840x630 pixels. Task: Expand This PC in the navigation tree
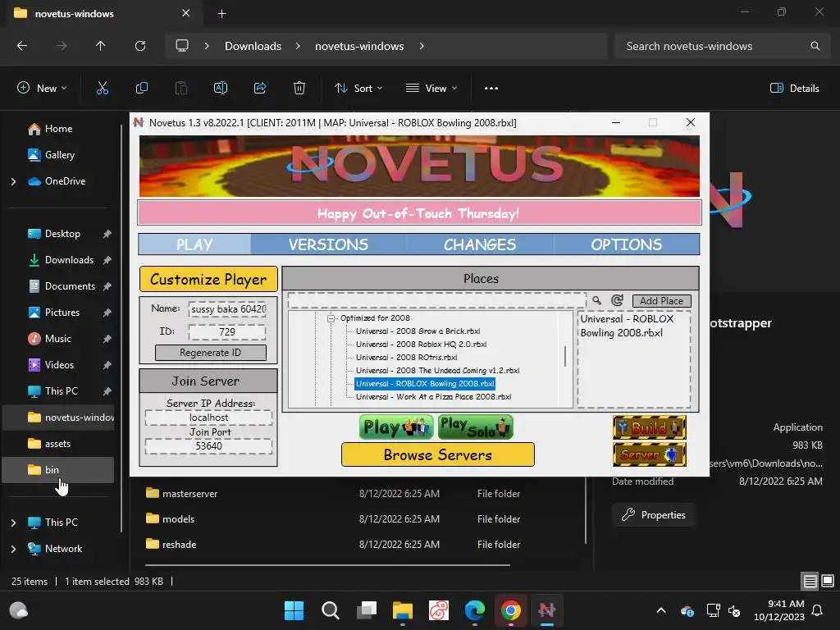point(13,523)
